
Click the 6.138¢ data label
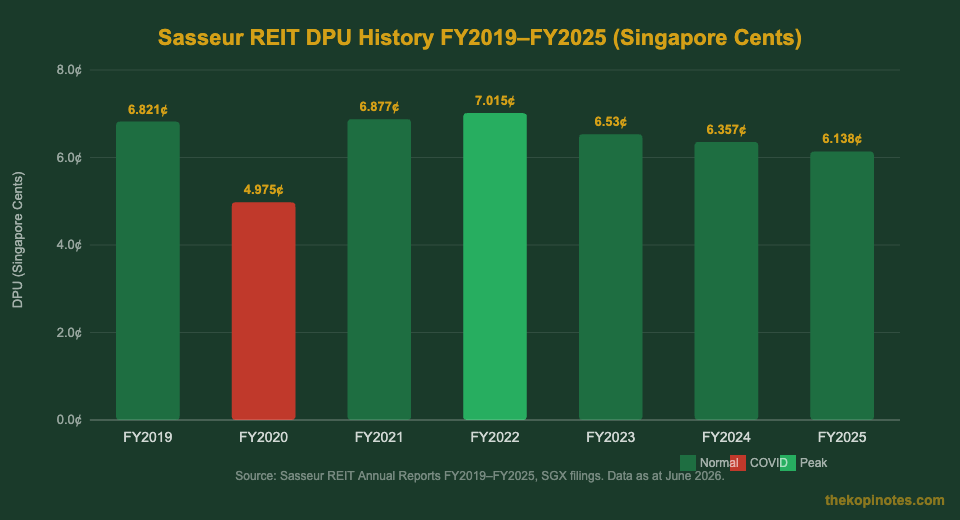pos(842,139)
